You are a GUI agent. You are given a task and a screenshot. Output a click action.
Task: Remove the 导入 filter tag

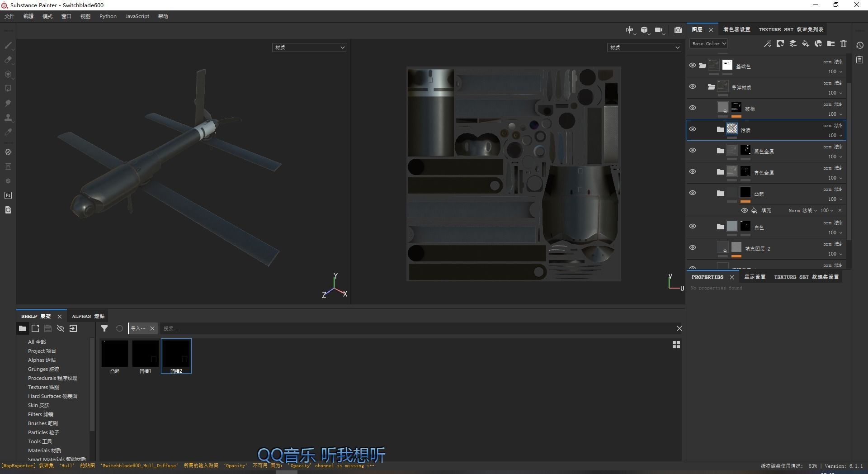click(x=152, y=328)
